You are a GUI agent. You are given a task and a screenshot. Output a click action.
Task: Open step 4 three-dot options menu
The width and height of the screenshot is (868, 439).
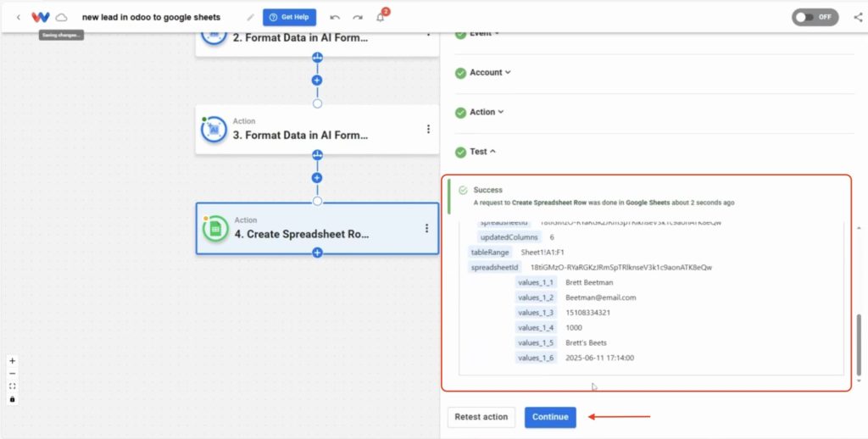pyautogui.click(x=427, y=228)
